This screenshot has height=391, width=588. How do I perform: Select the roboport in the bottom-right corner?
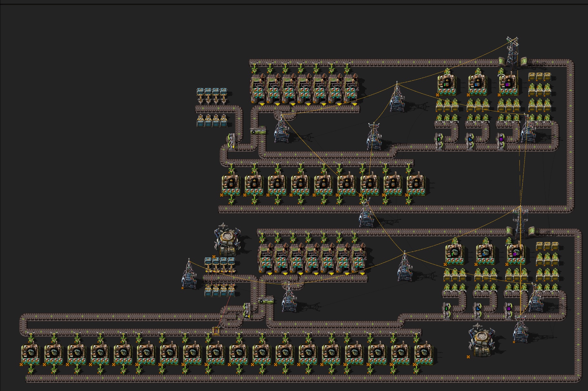481,340
